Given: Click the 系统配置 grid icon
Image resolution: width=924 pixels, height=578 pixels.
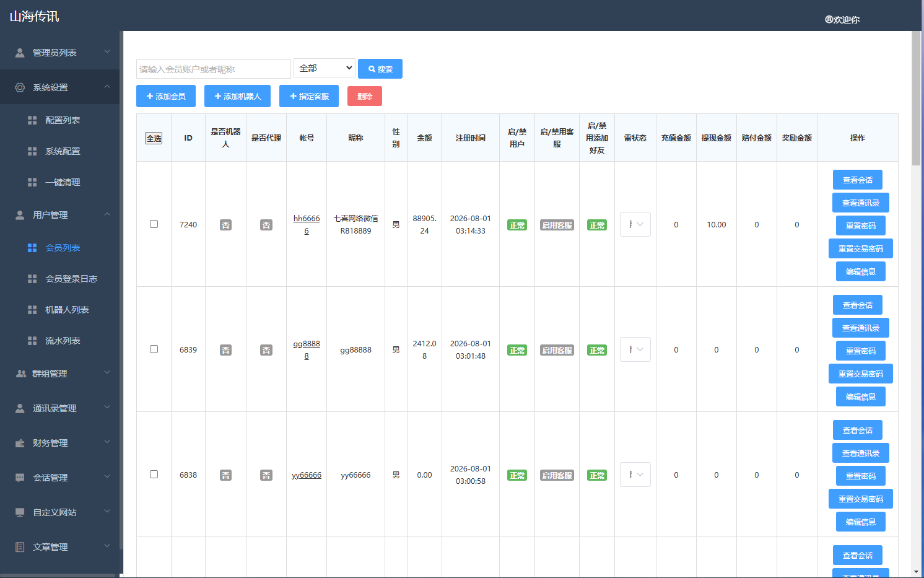Looking at the screenshot, I should pos(32,151).
